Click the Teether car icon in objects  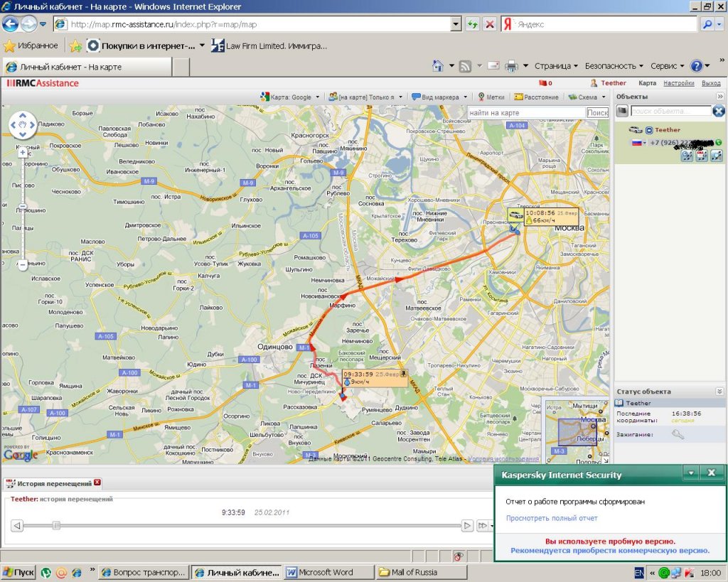pos(635,130)
